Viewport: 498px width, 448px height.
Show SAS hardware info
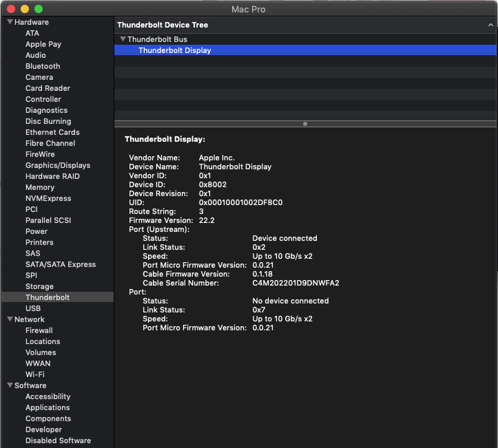(x=32, y=253)
